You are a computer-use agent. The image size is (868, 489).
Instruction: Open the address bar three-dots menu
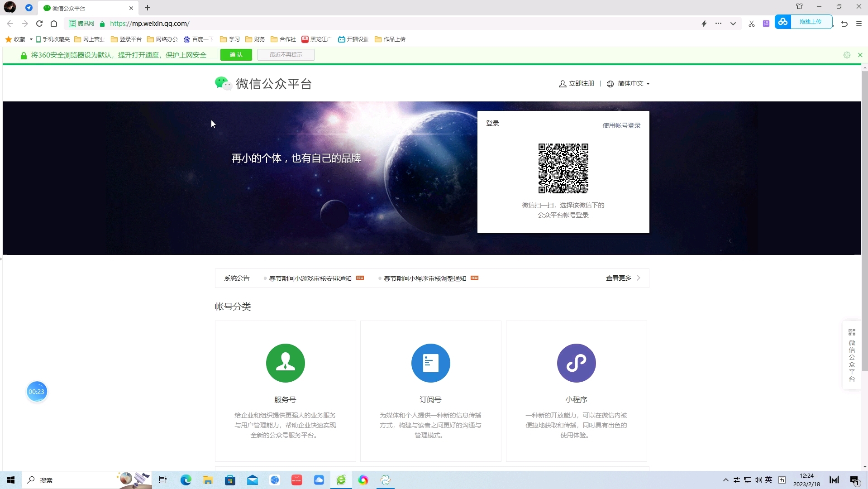718,24
